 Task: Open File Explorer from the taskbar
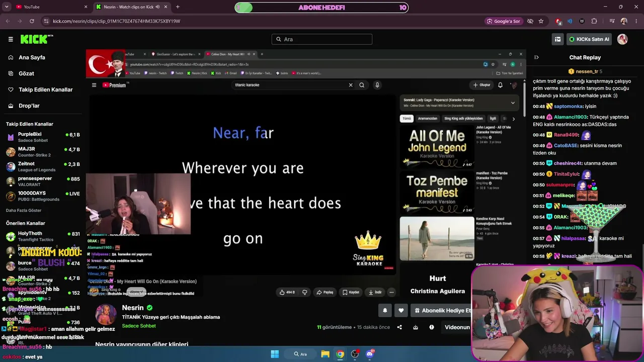(325, 354)
